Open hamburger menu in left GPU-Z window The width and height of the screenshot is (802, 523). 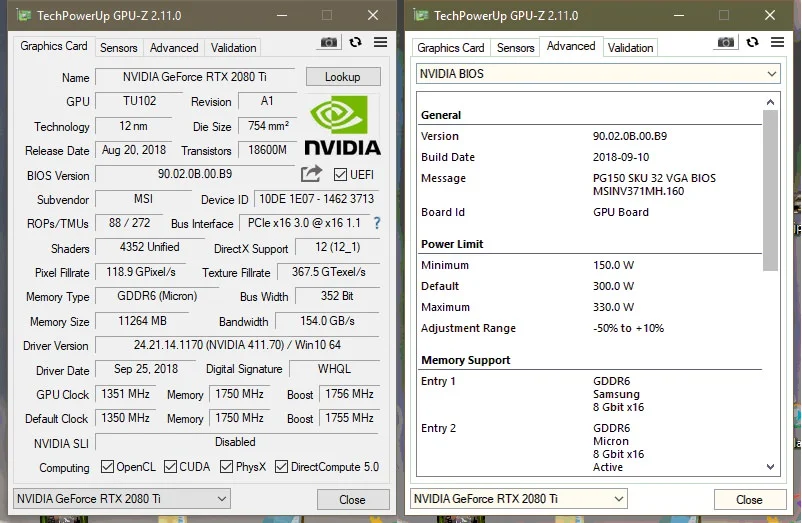pyautogui.click(x=380, y=42)
